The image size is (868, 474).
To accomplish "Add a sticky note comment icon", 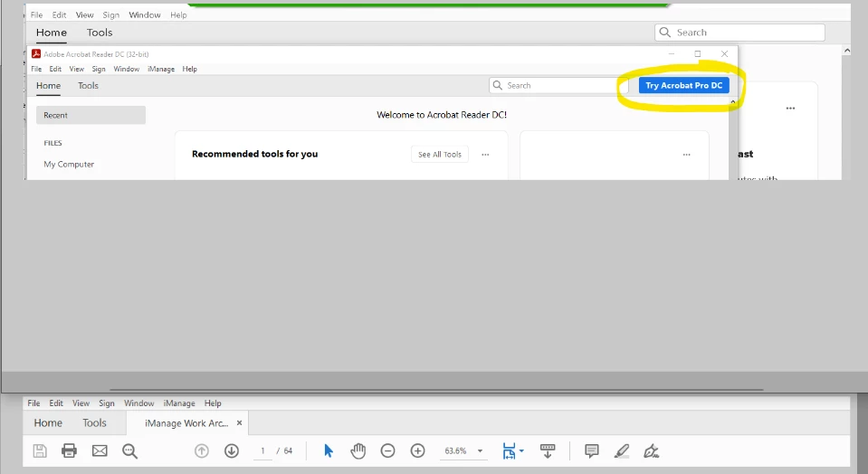I will coord(592,450).
